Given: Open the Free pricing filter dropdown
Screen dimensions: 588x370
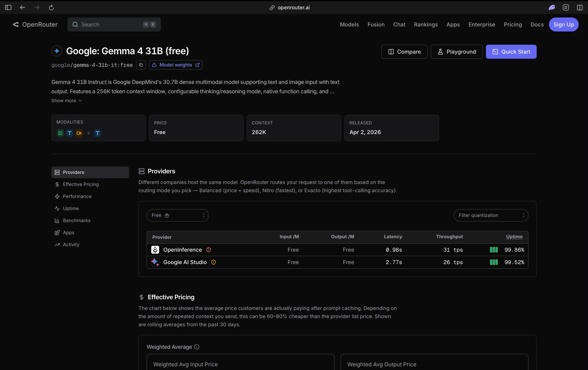Looking at the screenshot, I should (x=178, y=215).
